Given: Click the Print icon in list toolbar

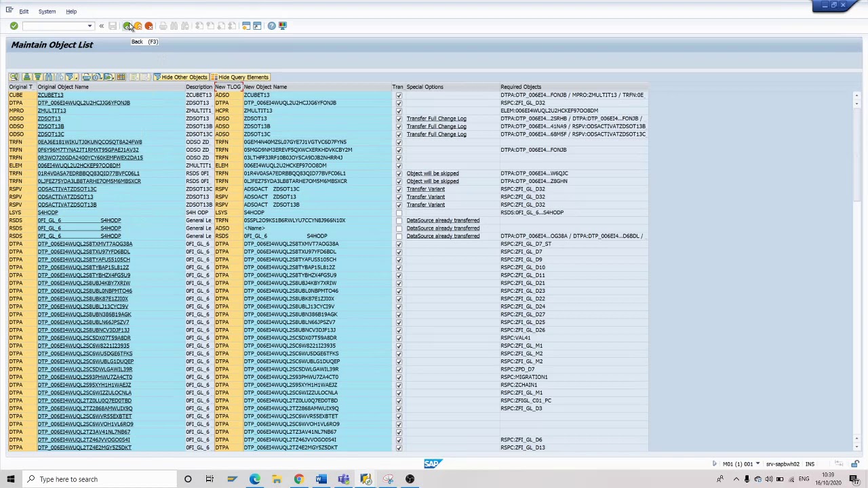Looking at the screenshot, I should 86,77.
